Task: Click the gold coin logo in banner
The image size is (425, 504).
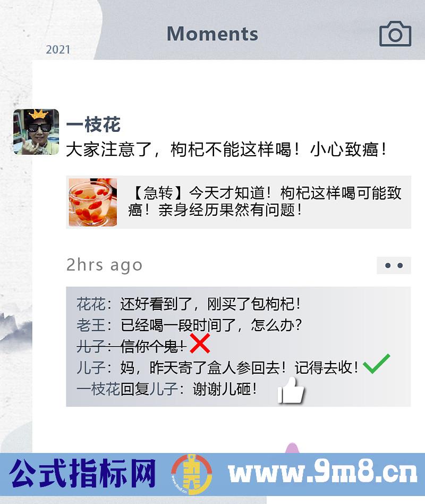Action: 192,474
